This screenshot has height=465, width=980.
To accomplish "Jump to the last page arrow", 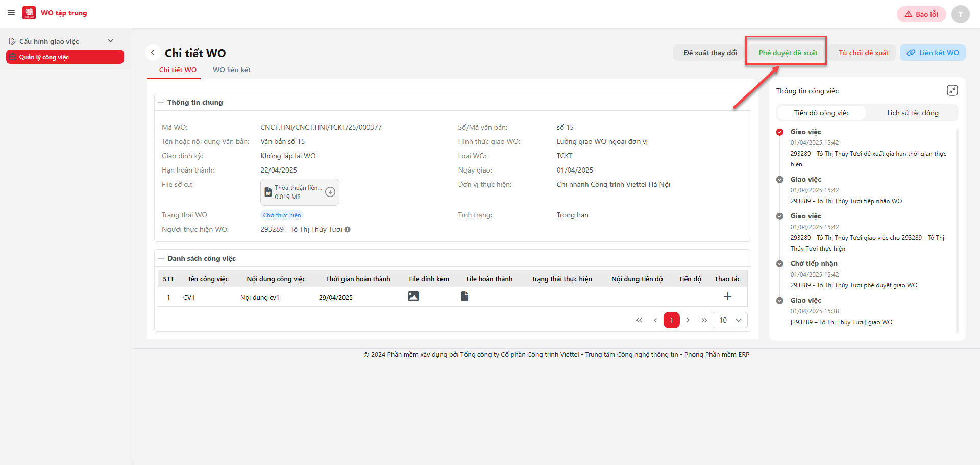I will coord(704,320).
